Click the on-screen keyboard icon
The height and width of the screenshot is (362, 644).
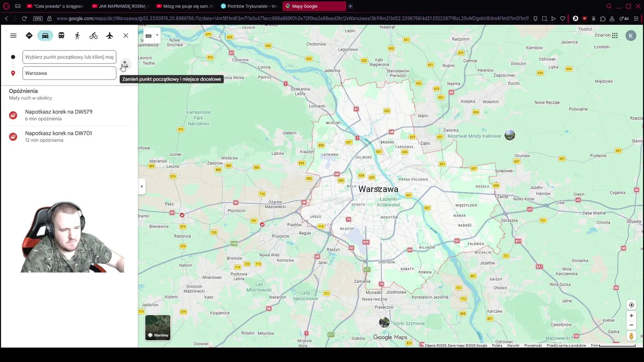coord(148,36)
